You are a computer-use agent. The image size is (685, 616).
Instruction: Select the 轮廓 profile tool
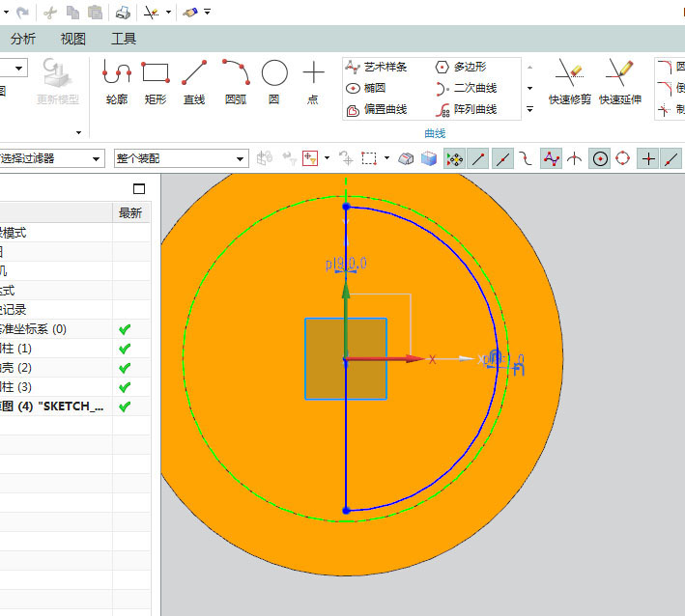pyautogui.click(x=117, y=82)
